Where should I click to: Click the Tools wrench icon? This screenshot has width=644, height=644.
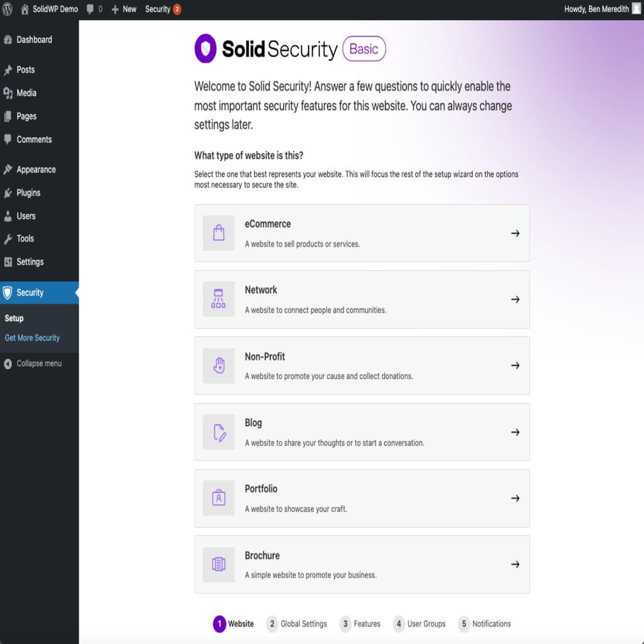click(x=8, y=239)
